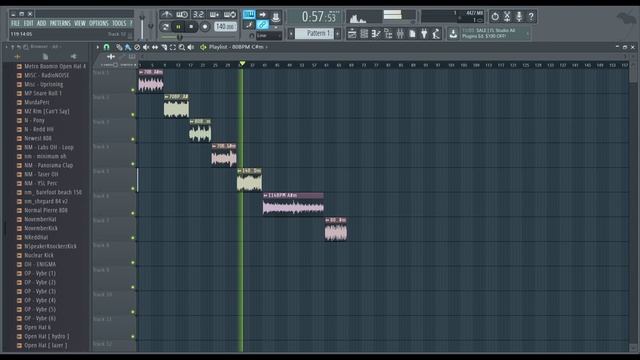Open the PATTERNS menu
Screen dimensions: 640x360
point(60,23)
